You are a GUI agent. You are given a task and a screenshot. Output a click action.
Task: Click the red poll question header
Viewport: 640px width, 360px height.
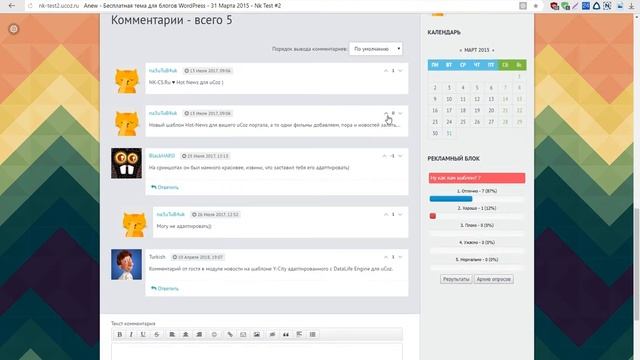[x=477, y=178]
